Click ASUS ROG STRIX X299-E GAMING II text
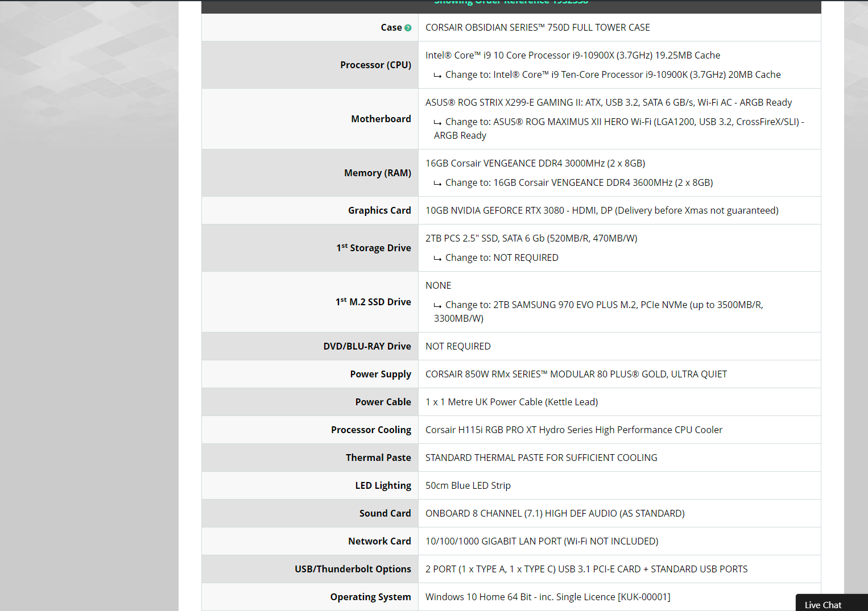This screenshot has width=868, height=611. [x=609, y=102]
